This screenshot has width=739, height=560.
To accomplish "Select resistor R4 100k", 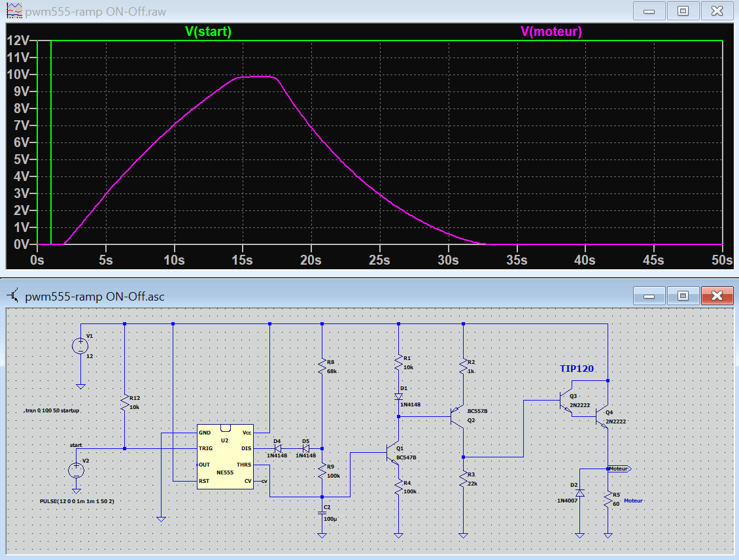I will click(399, 487).
